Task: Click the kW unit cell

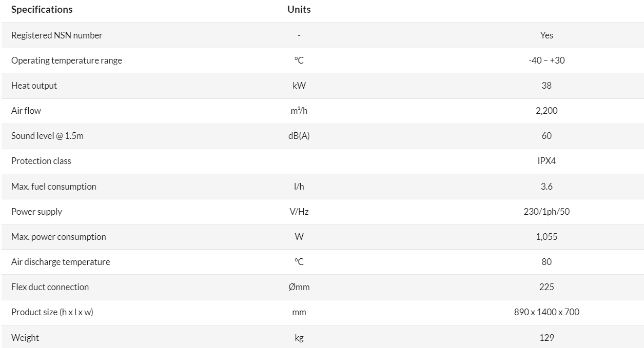Action: [x=299, y=86]
